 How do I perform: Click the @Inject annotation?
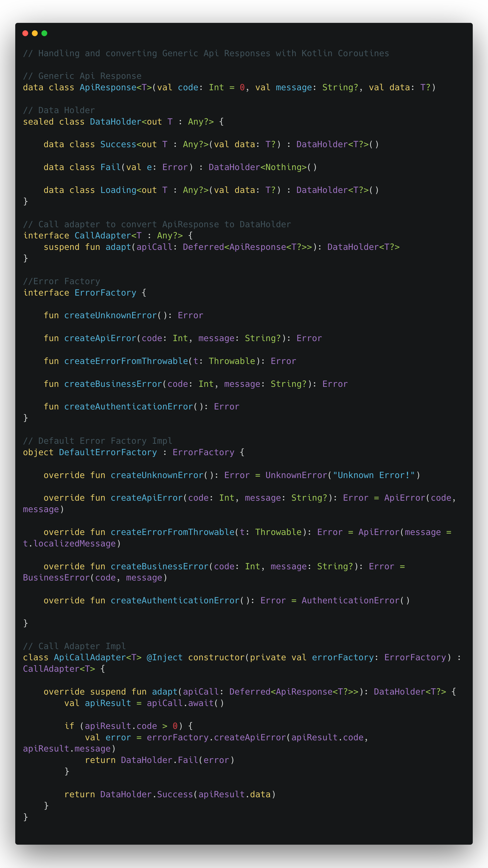point(164,657)
